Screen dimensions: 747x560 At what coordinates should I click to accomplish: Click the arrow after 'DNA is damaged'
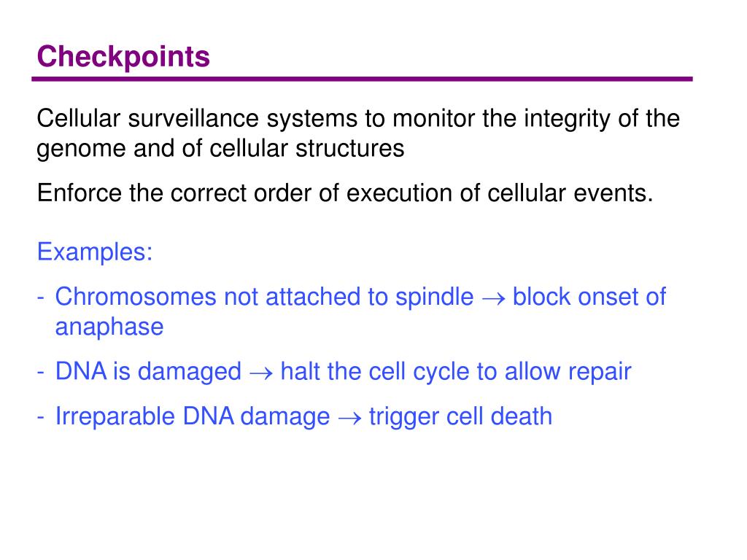point(261,374)
